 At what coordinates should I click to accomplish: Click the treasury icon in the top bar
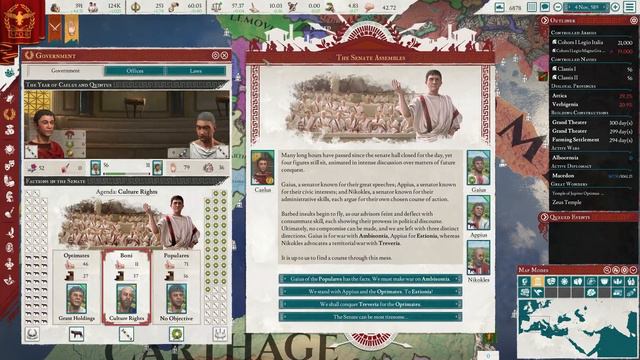[55, 7]
